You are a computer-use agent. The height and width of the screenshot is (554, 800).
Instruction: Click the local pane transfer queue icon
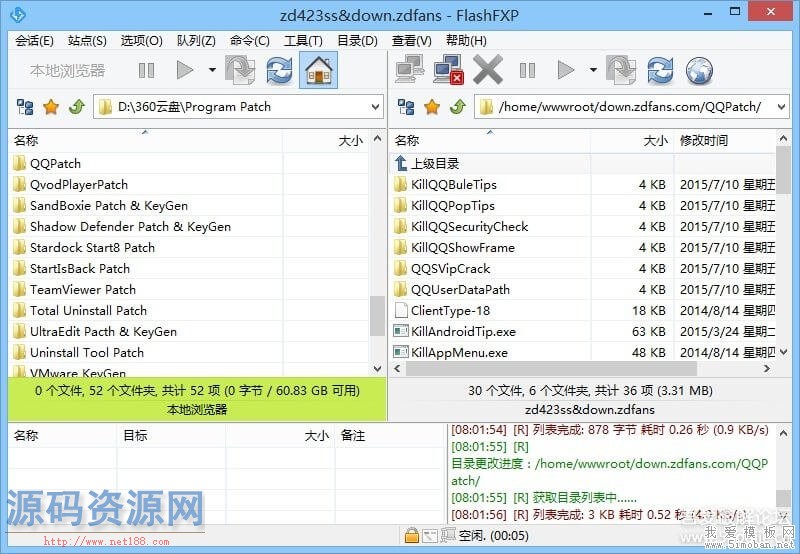click(240, 70)
